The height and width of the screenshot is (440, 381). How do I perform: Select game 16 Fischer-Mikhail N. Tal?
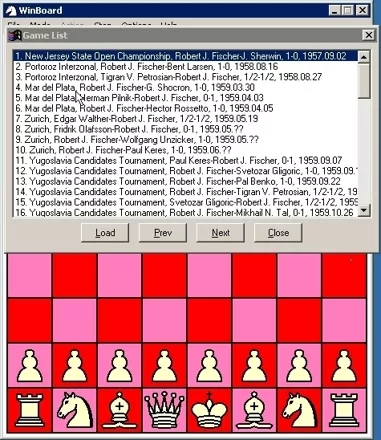pos(186,212)
